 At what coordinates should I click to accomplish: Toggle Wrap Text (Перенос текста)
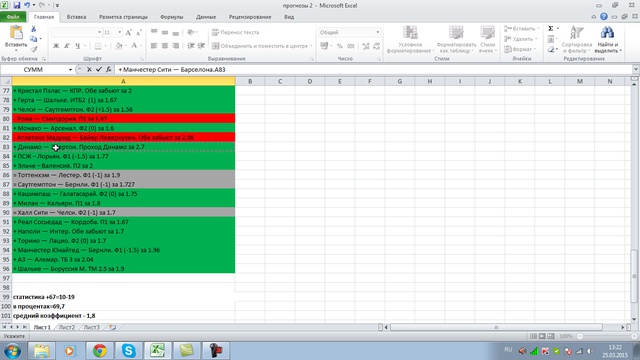tap(236, 32)
